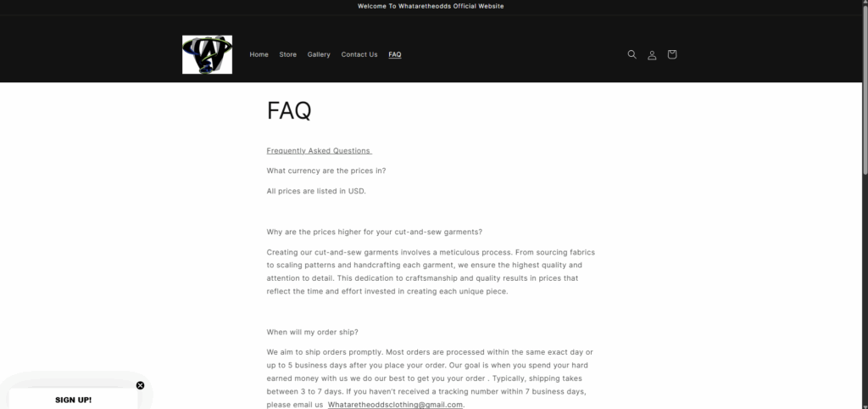Open the Gallery page
The width and height of the screenshot is (868, 409).
tap(319, 54)
